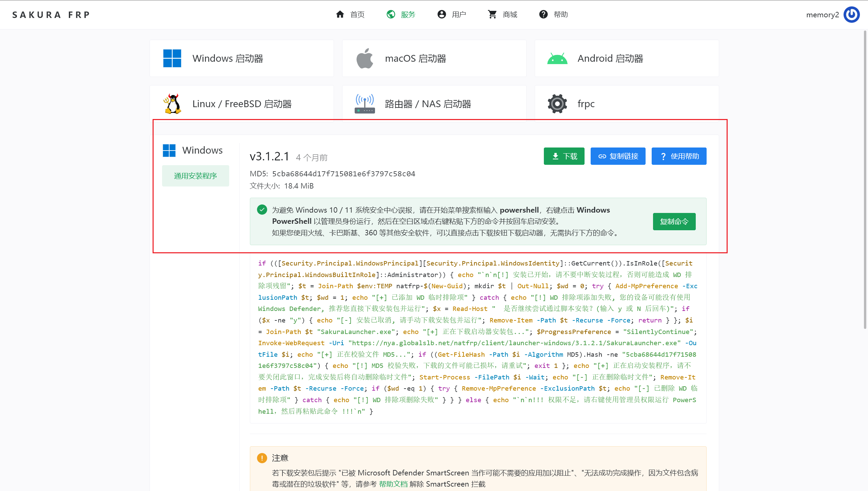This screenshot has height=491, width=868.
Task: Click the green globe 服务 icon
Action: coord(391,14)
